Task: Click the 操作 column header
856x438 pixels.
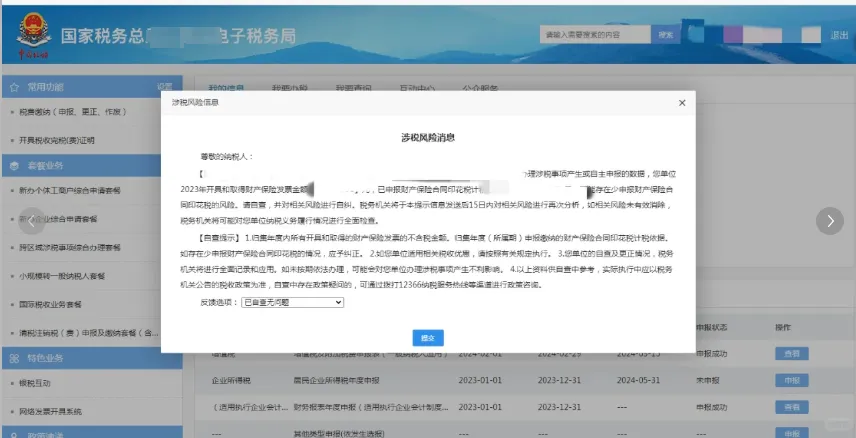Action: tap(783, 328)
